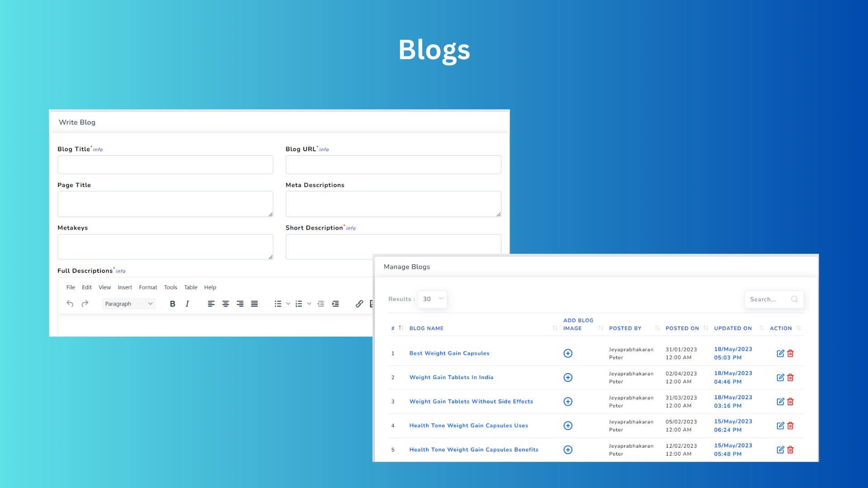Click the Undo icon in the editor toolbar

pyautogui.click(x=70, y=304)
